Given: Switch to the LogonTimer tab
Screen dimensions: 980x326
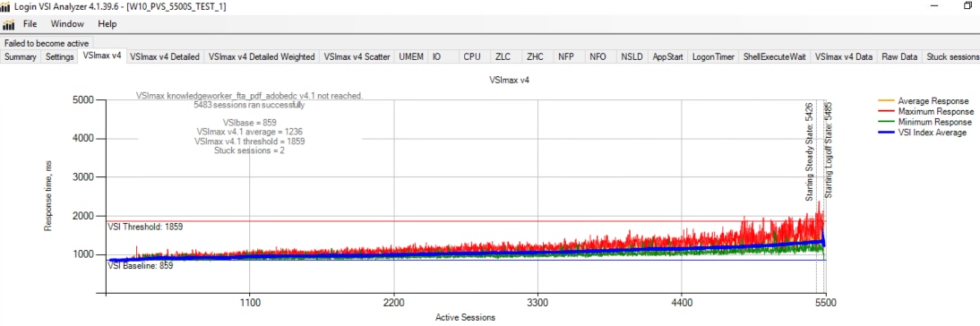Looking at the screenshot, I should (713, 56).
